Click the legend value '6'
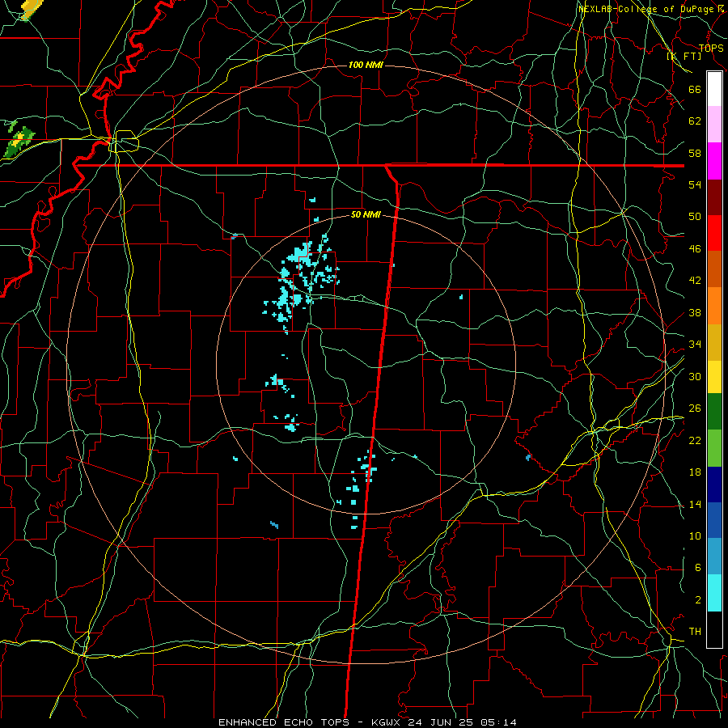 697,568
